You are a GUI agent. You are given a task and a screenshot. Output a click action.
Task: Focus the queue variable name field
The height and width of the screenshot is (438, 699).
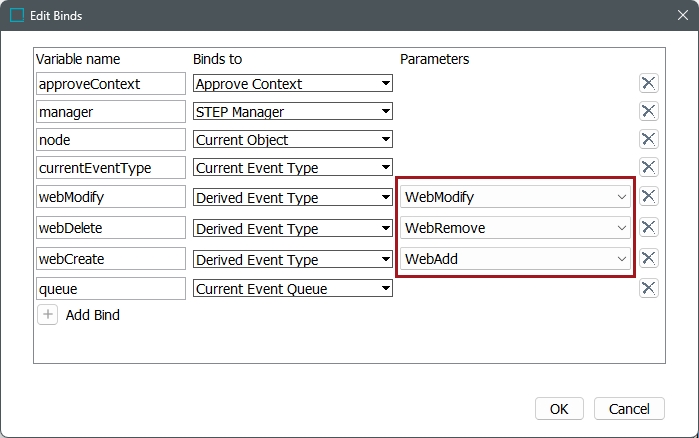pos(111,289)
